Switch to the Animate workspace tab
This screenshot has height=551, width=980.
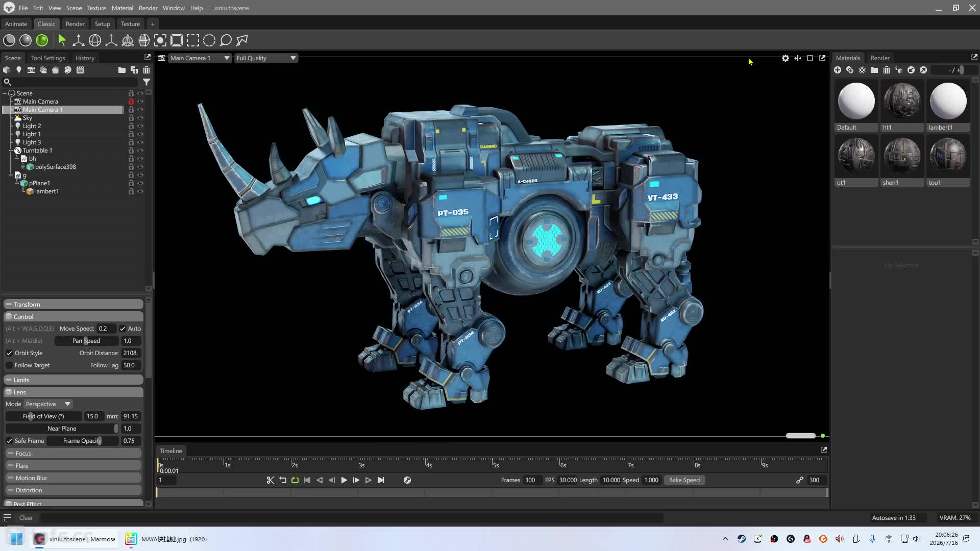[x=16, y=24]
